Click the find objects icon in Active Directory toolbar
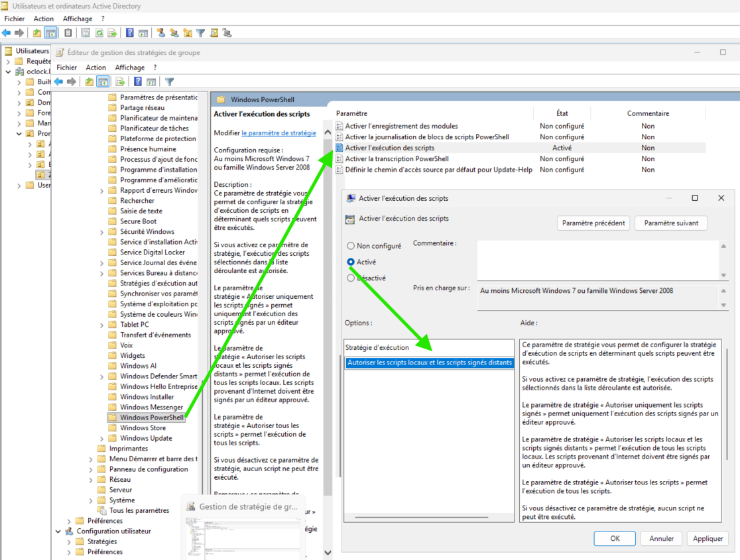This screenshot has width=740, height=560. click(x=214, y=32)
